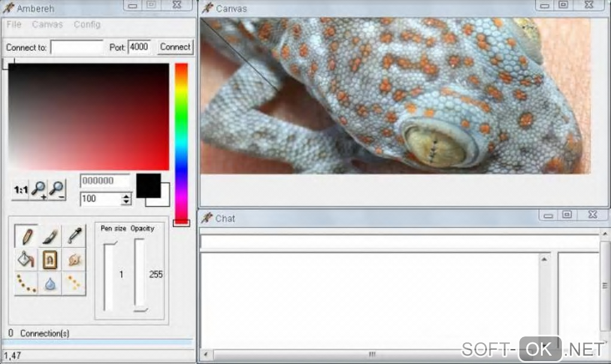Click the hex color field 000000
Screen dimensions: 611x364
105,181
